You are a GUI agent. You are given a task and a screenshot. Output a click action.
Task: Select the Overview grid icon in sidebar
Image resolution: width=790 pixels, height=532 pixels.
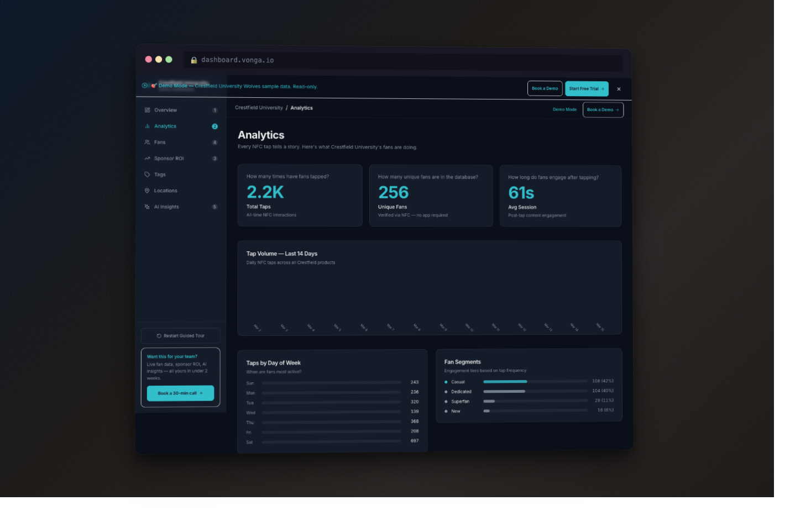pyautogui.click(x=147, y=110)
